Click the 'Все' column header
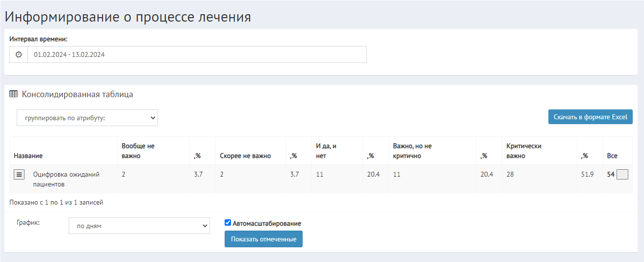The height and width of the screenshot is (262, 644). pos(612,156)
